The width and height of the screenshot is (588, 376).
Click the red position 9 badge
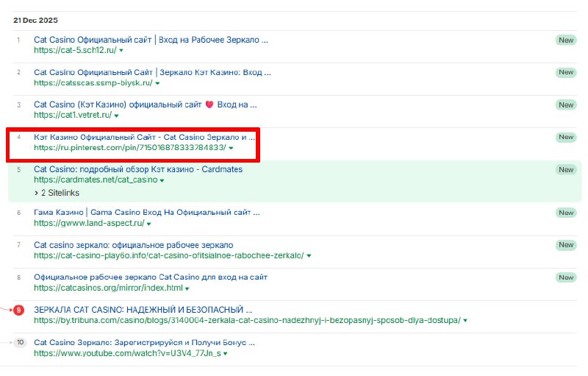[19, 311]
